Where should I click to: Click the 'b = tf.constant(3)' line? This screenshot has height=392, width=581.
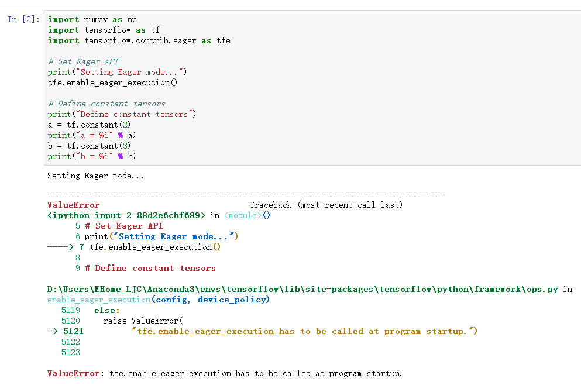pyautogui.click(x=89, y=146)
